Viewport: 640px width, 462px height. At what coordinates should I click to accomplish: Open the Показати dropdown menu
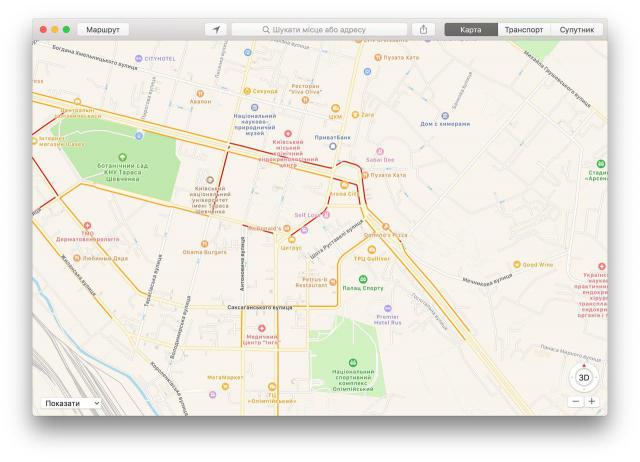71,402
